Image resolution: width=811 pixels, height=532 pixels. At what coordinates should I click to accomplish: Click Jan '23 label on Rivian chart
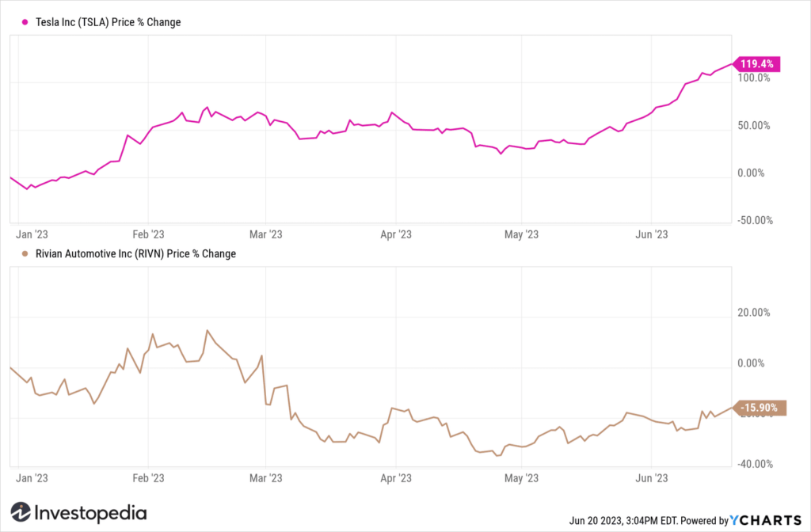click(32, 477)
